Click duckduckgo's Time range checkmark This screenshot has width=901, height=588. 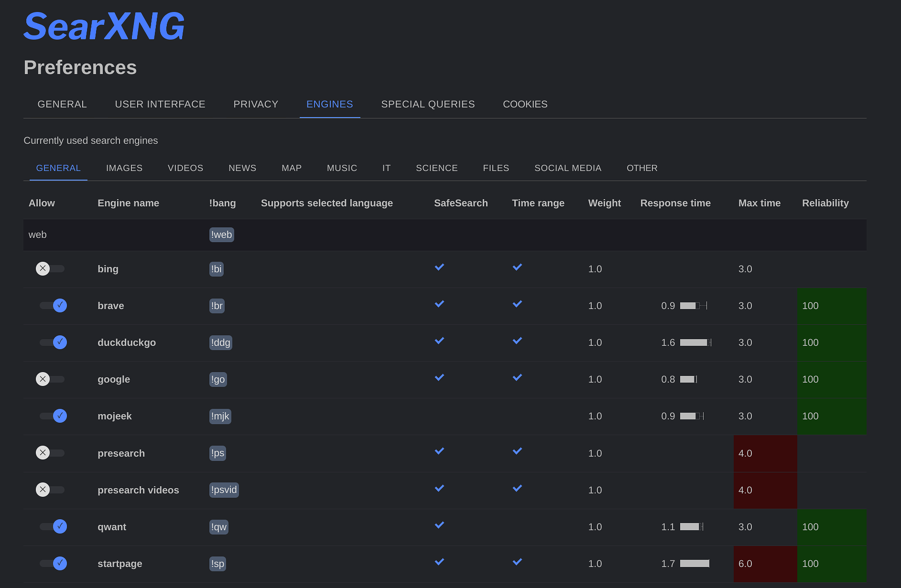[517, 341]
